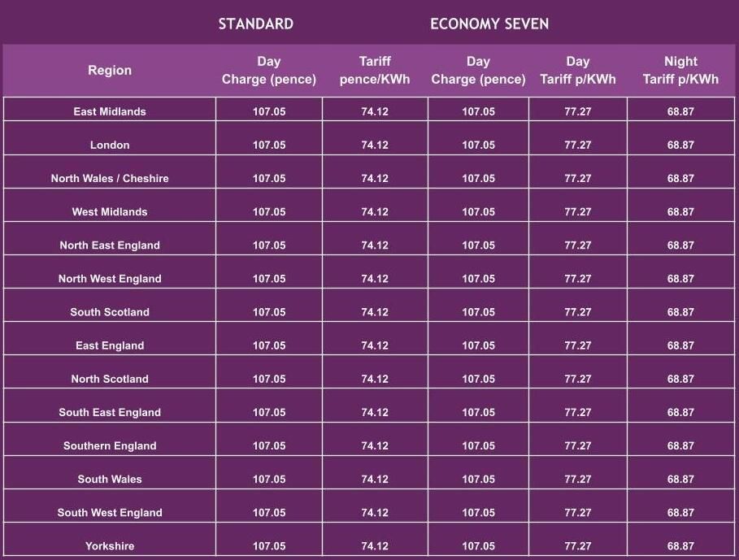739x560 pixels.
Task: Click the East Midlands region cell
Action: tap(110, 111)
